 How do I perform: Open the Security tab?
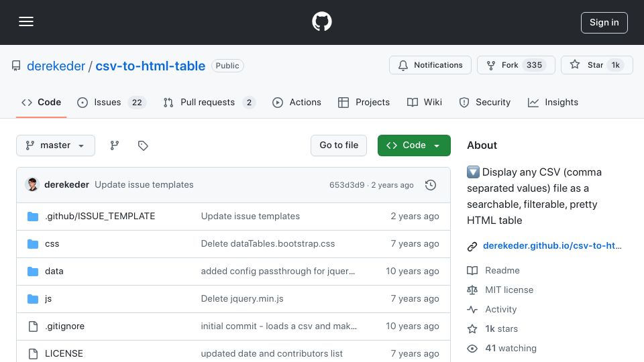pos(485,102)
